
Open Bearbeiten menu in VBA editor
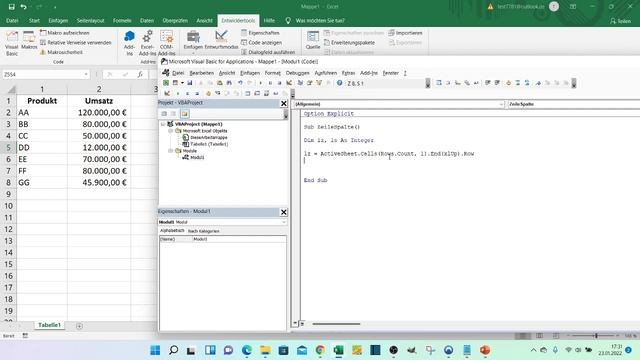(x=202, y=73)
